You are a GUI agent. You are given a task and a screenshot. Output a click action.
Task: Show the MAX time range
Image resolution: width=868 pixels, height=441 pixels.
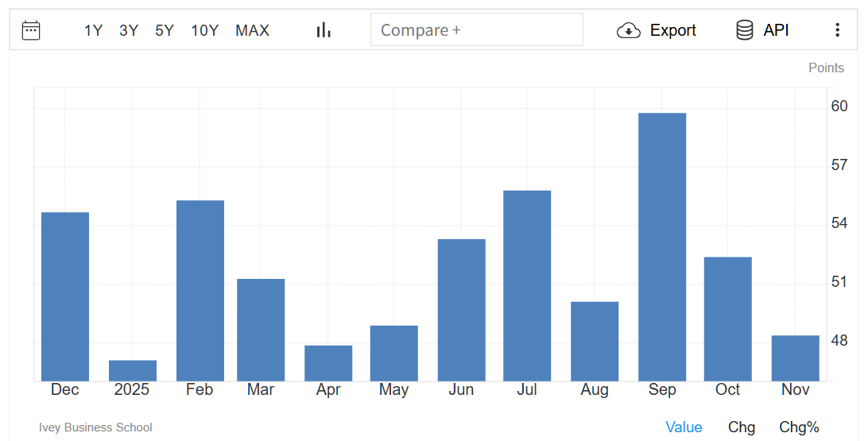pyautogui.click(x=252, y=30)
